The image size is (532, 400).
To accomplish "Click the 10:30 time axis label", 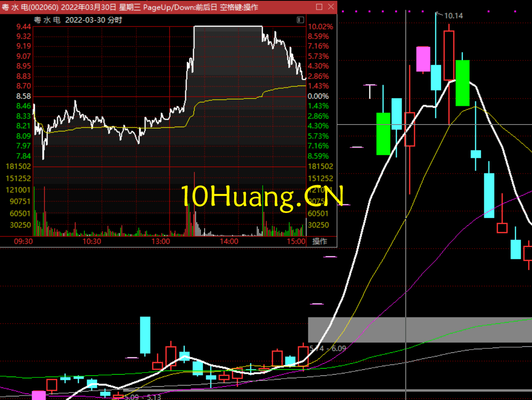I will pyautogui.click(x=92, y=241).
